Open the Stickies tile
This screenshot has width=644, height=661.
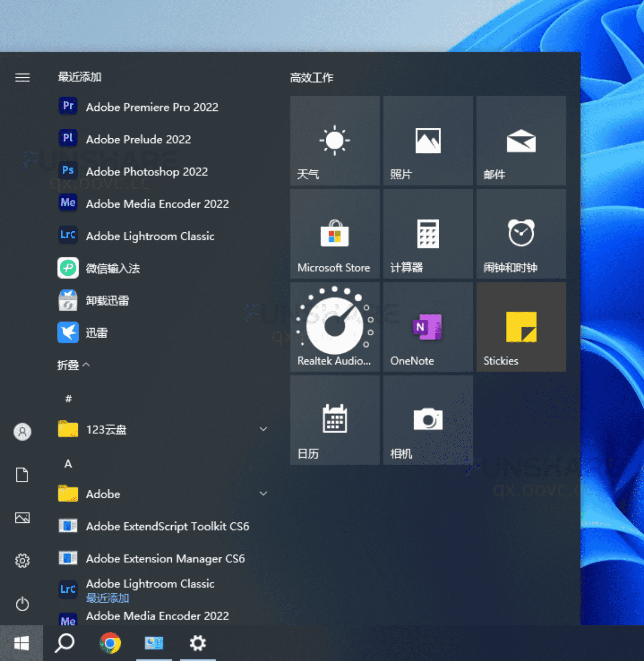click(521, 327)
